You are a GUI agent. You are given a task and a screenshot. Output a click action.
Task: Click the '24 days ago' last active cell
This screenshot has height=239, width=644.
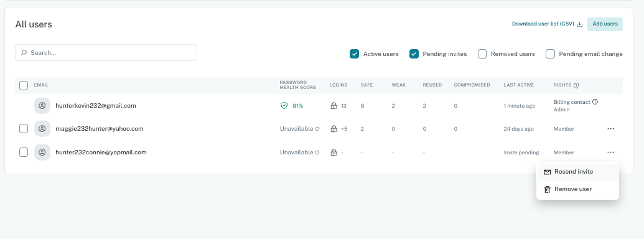click(519, 129)
